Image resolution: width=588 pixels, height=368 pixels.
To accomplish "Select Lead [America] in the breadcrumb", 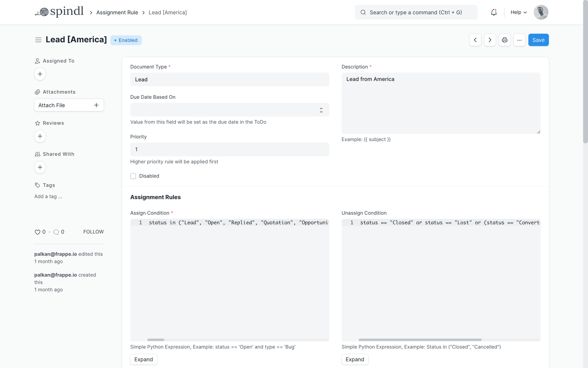I will tap(167, 12).
